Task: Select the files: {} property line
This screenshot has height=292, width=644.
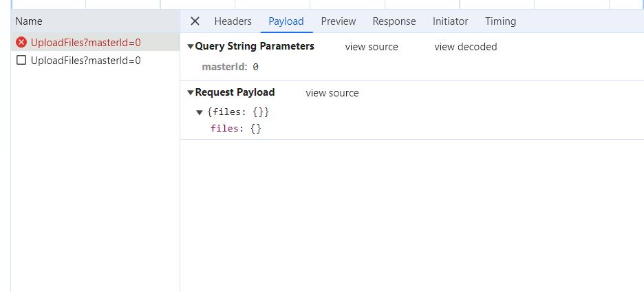Action: tap(235, 128)
